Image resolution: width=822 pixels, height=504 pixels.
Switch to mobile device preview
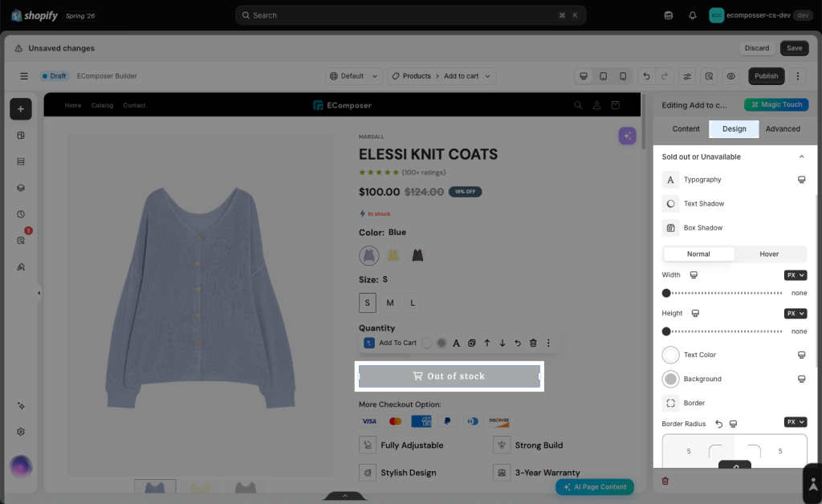click(x=623, y=76)
